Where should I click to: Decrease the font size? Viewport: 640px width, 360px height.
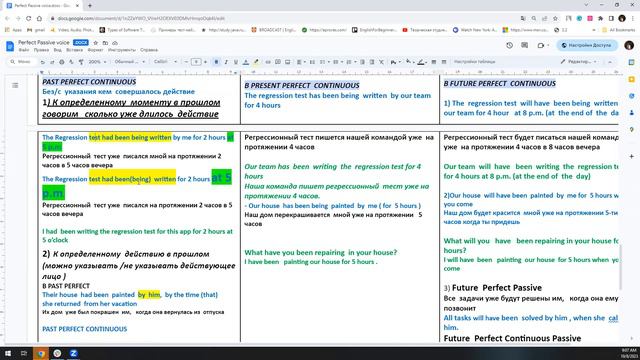[187, 62]
